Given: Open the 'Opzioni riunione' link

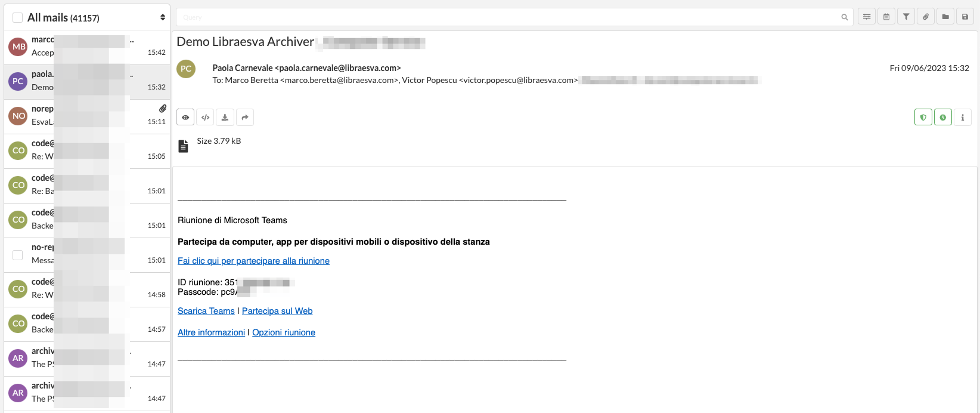Looking at the screenshot, I should 284,332.
